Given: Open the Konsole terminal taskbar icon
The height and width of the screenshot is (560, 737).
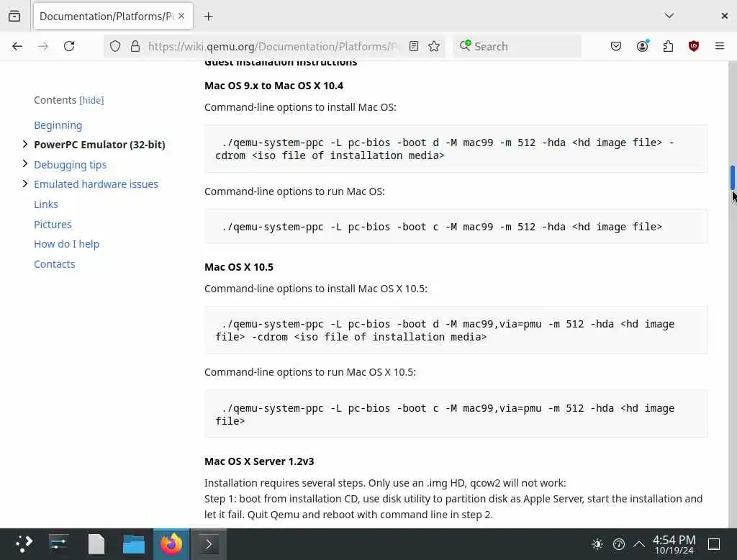Looking at the screenshot, I should point(208,544).
